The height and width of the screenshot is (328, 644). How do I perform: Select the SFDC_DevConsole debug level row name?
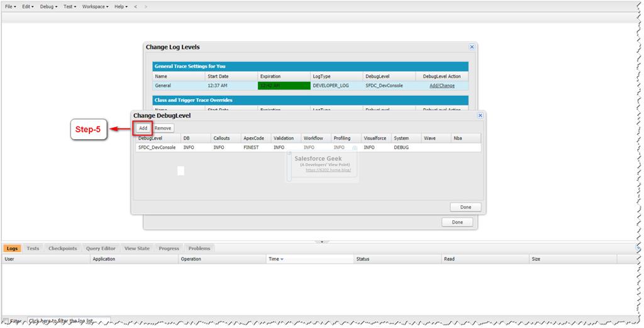157,147
